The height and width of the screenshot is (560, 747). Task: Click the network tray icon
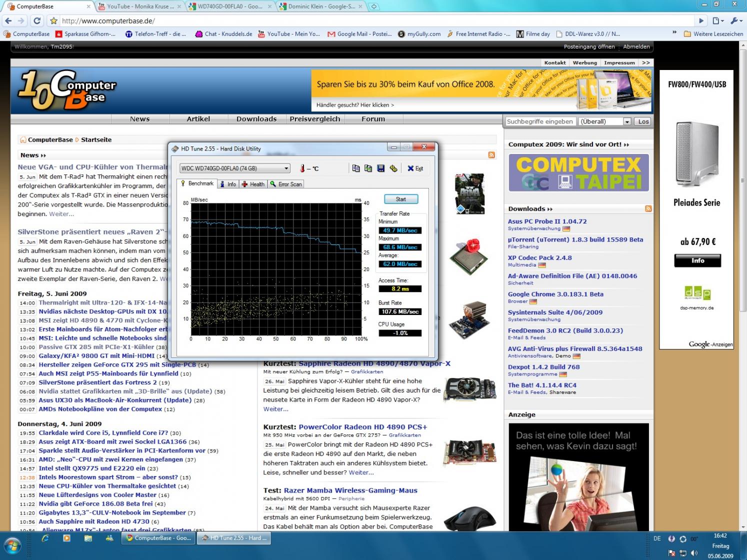[682, 553]
